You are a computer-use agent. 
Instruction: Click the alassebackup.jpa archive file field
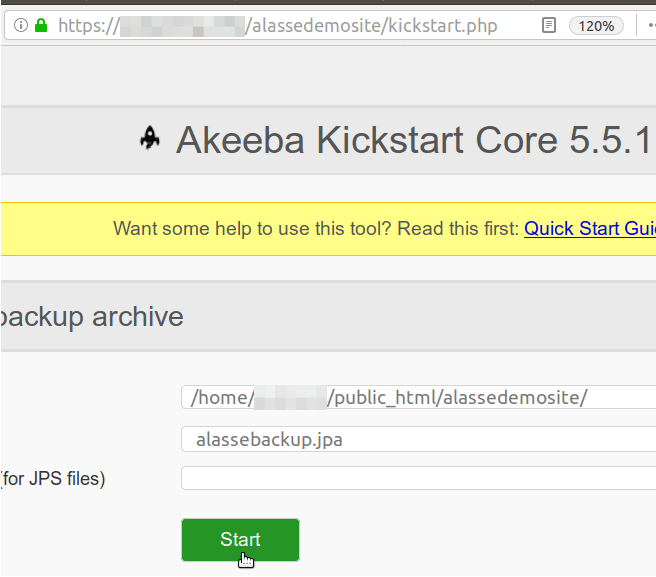point(418,439)
